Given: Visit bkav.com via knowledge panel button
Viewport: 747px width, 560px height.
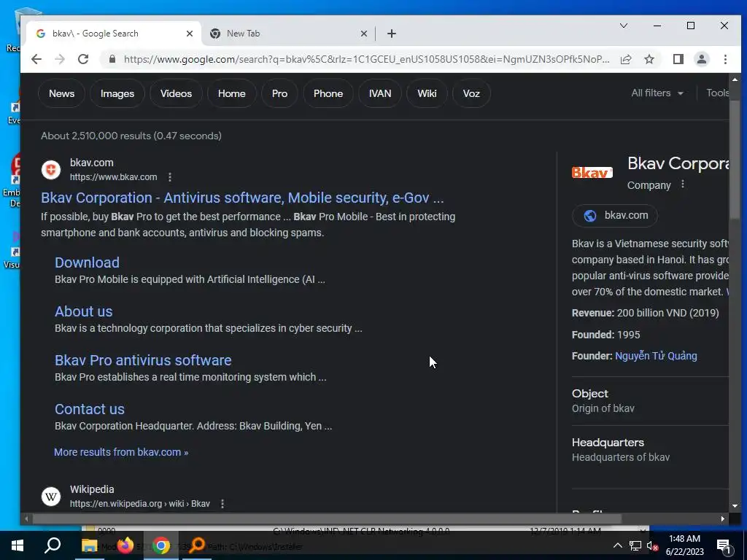Looking at the screenshot, I should pyautogui.click(x=614, y=216).
